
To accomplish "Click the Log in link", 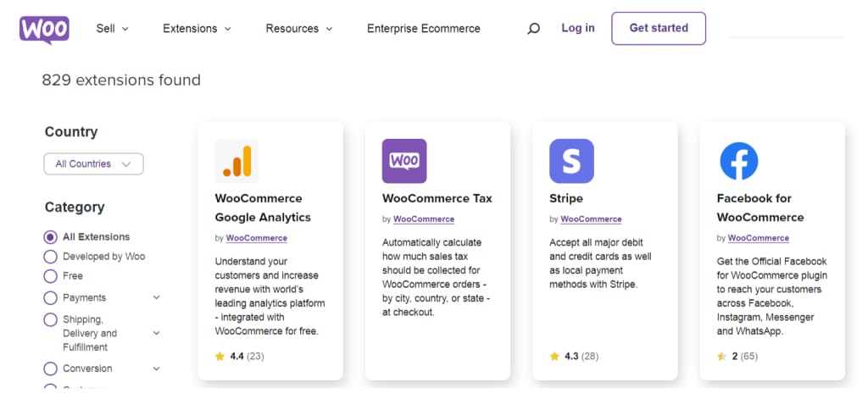I will 578,28.
